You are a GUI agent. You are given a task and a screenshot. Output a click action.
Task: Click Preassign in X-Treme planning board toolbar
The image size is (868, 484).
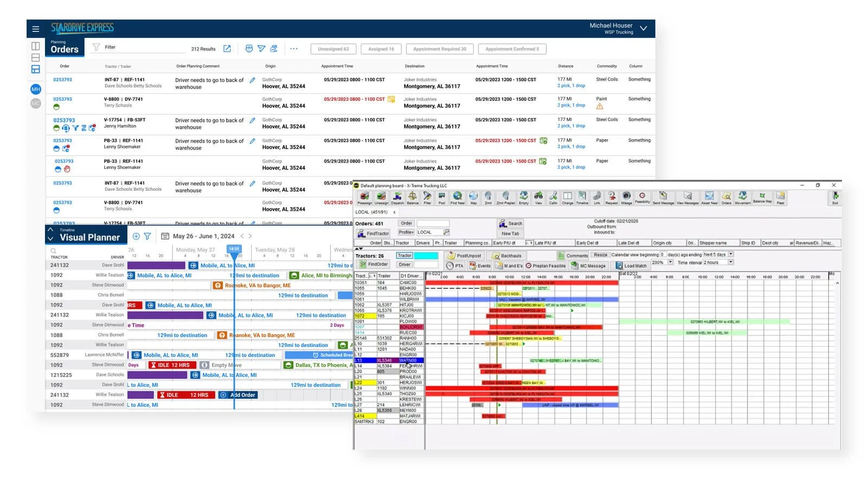click(x=365, y=198)
